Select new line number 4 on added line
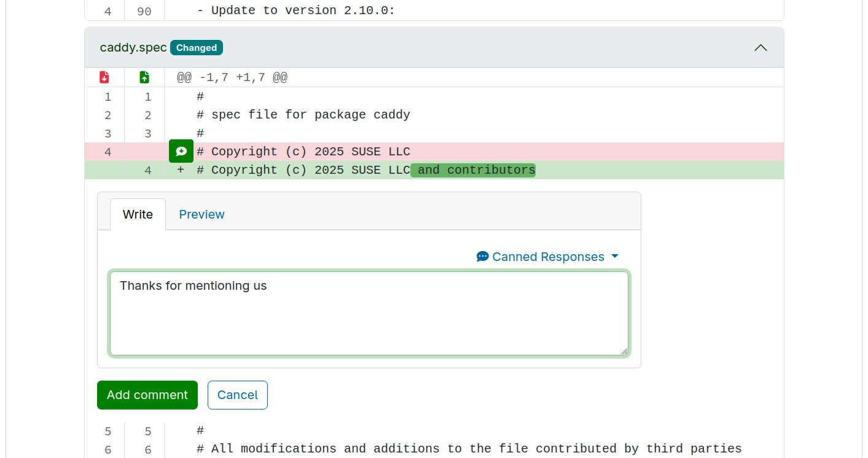Viewport: 868px width, 458px height. (147, 170)
